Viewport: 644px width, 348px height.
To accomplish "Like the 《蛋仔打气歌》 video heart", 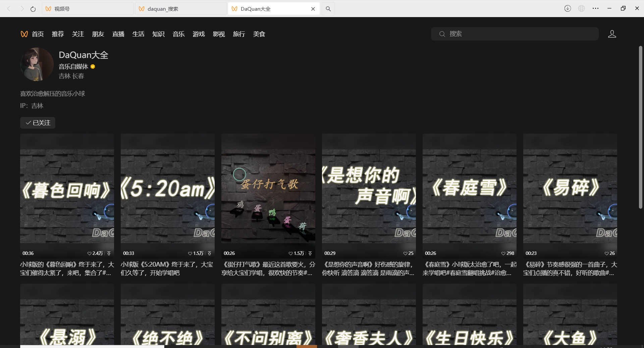I will tap(290, 254).
